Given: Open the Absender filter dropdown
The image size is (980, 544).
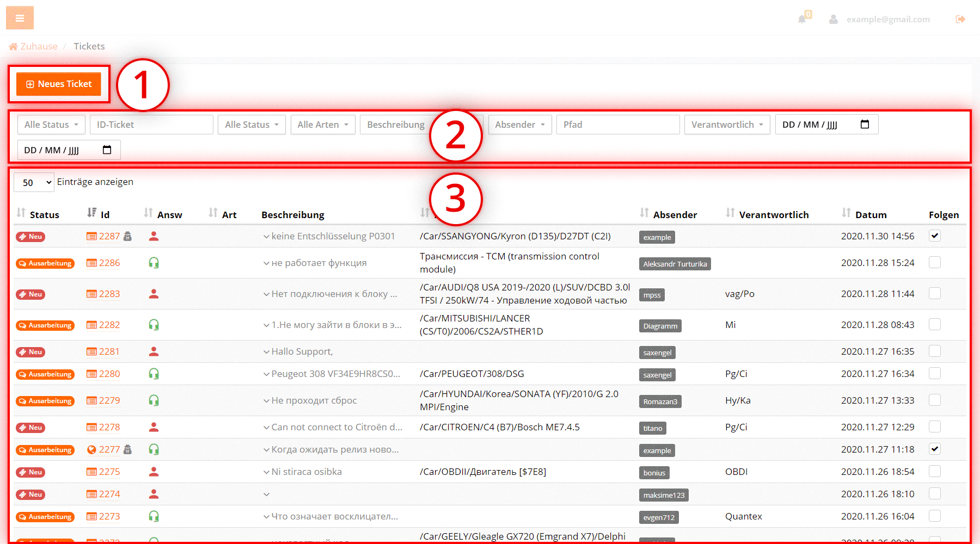Looking at the screenshot, I should click(x=519, y=125).
